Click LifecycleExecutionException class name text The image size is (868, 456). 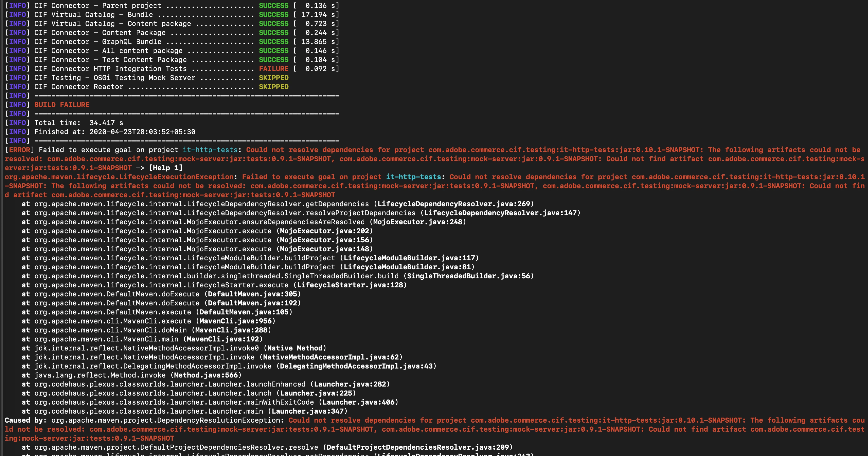click(x=176, y=177)
